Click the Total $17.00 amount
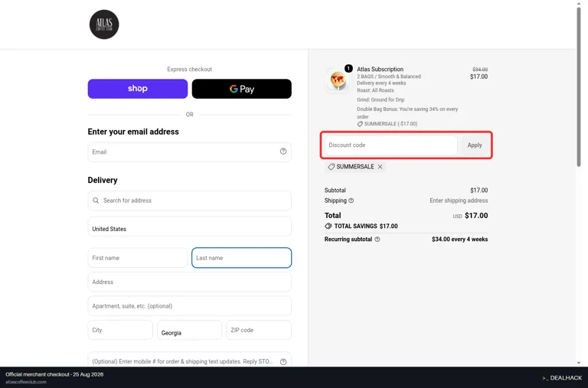The height and width of the screenshot is (388, 588). click(476, 216)
